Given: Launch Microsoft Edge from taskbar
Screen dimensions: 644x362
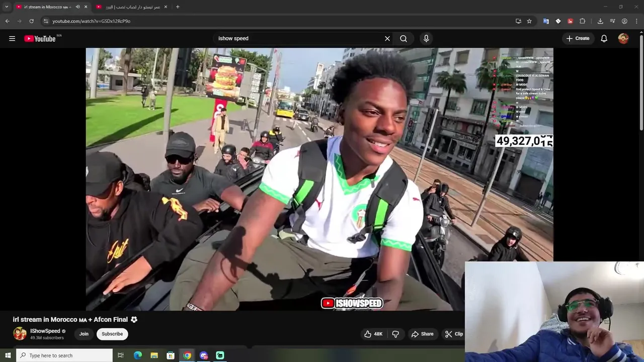Looking at the screenshot, I should [x=137, y=355].
